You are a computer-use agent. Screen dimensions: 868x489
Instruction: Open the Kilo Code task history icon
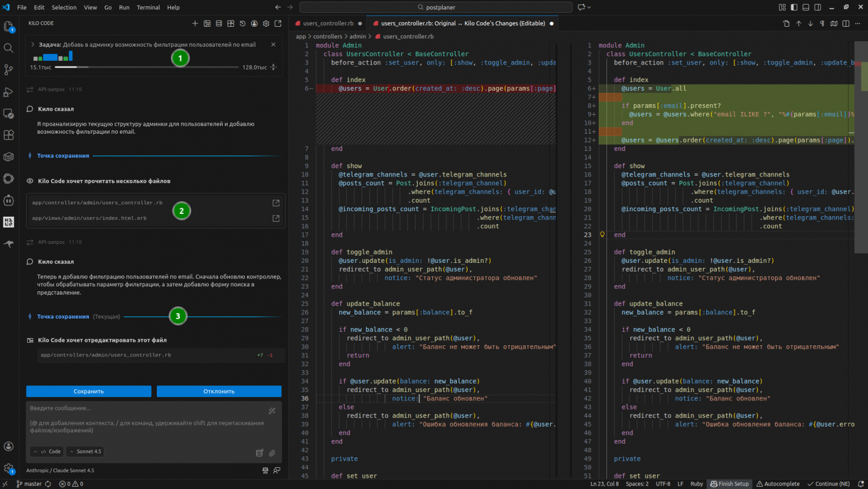243,23
